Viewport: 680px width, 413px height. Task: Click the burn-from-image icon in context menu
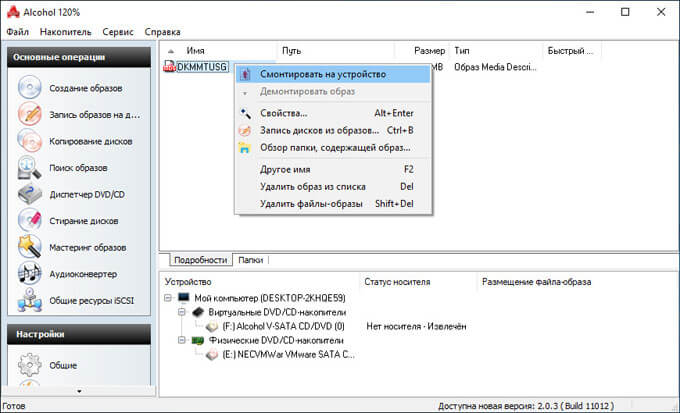coord(245,130)
